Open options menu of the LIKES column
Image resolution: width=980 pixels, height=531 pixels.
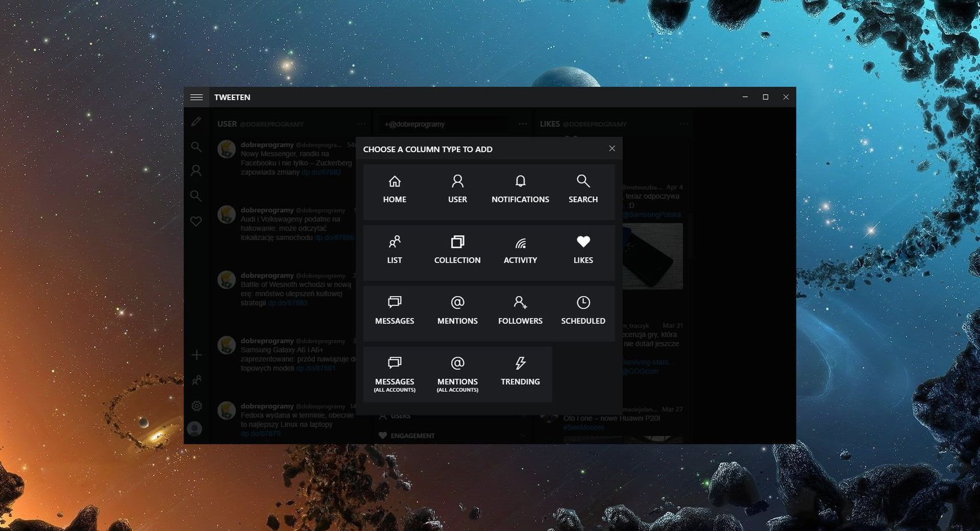point(684,124)
